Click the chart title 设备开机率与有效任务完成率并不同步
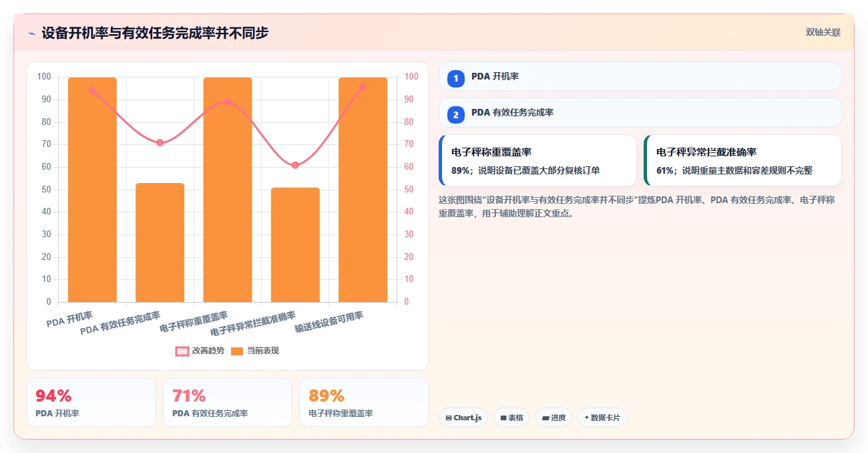868x453 pixels. pyautogui.click(x=155, y=33)
